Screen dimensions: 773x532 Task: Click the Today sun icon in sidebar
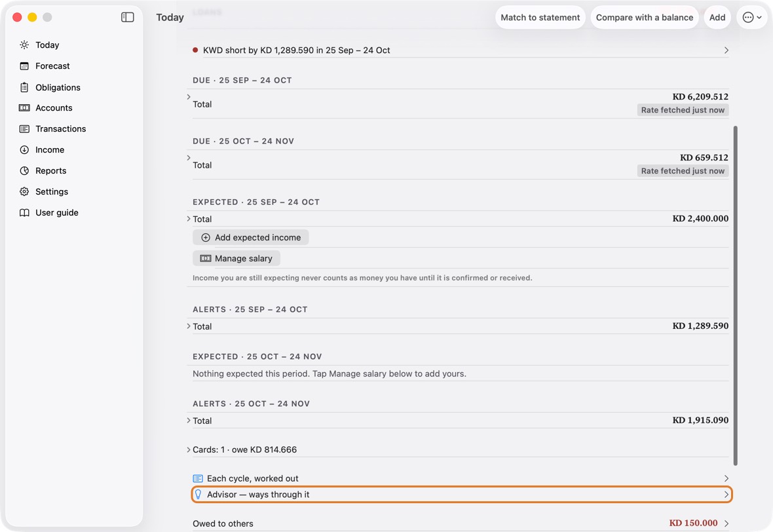24,45
